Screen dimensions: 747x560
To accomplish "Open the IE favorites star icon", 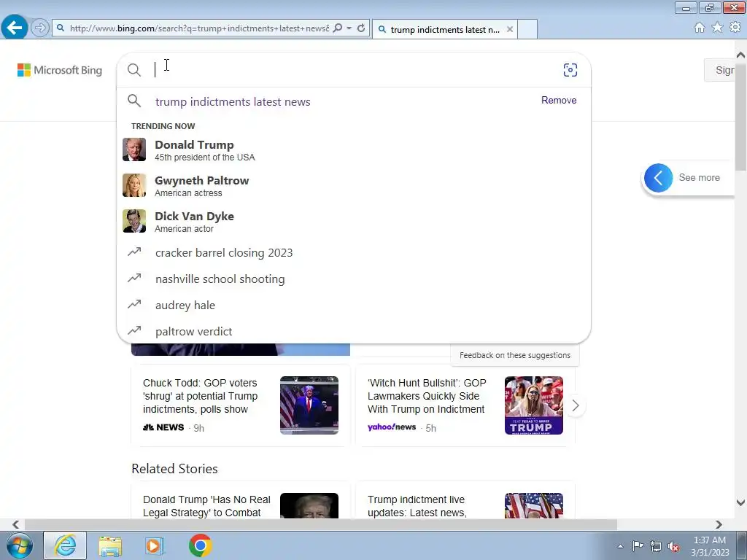I will pos(717,28).
